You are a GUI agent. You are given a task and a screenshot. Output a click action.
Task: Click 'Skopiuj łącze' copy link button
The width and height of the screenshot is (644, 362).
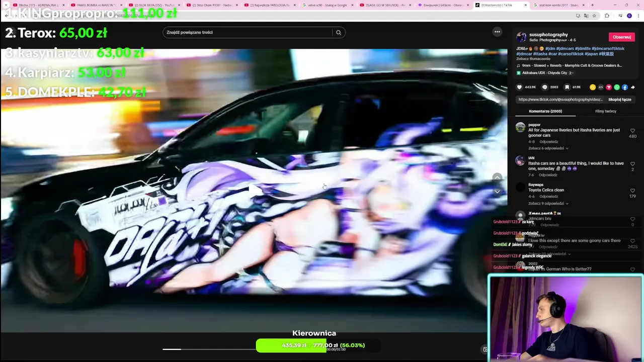click(x=619, y=100)
